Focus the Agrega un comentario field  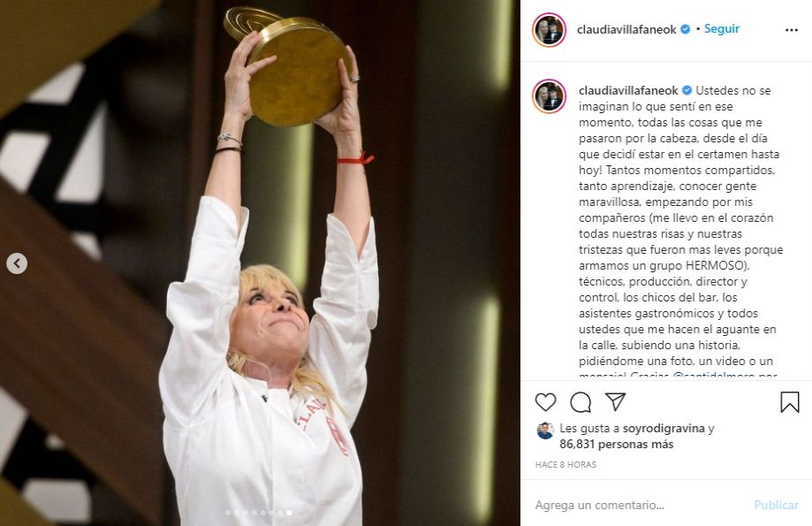(638, 505)
